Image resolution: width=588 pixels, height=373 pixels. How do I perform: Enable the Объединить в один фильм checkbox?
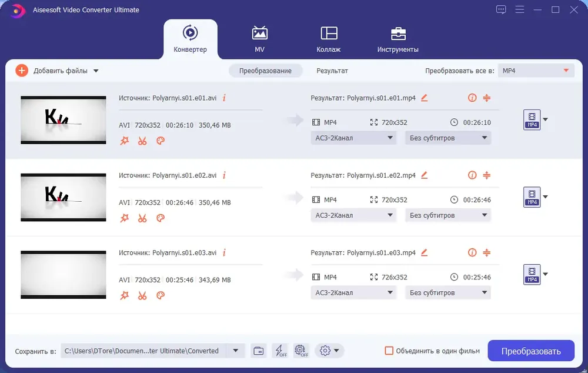click(389, 351)
